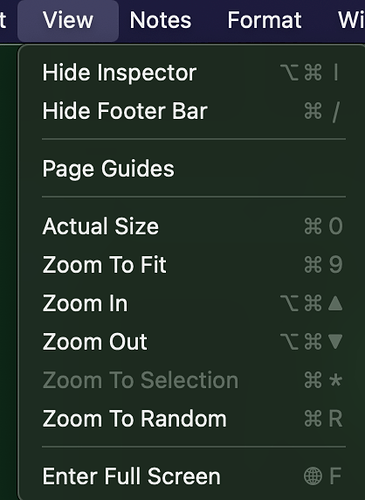This screenshot has height=500, width=365.
Task: Click the dimmed Zoom To Selection item
Action: pyautogui.click(x=193, y=380)
